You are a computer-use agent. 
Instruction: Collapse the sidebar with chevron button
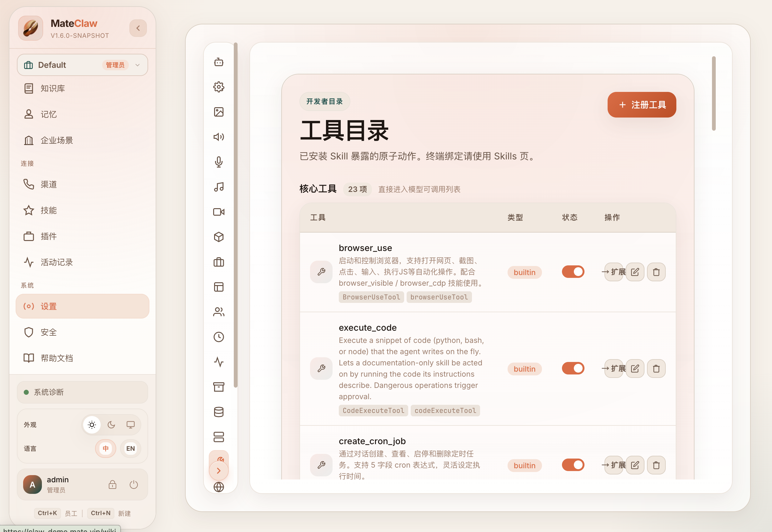pos(138,28)
